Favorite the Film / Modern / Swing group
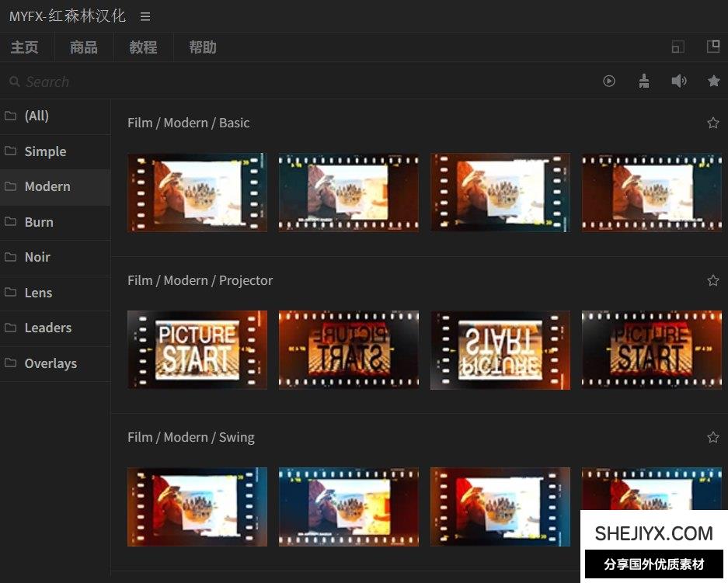Image resolution: width=728 pixels, height=583 pixels. (712, 437)
